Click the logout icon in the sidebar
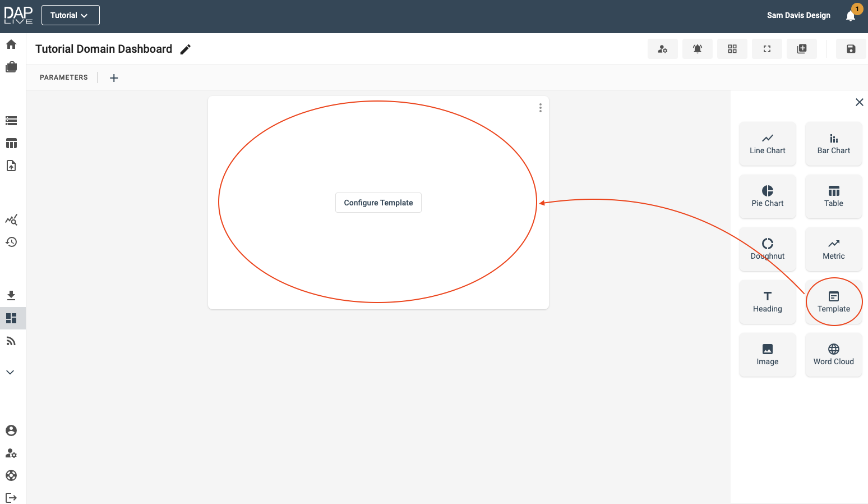 [x=11, y=498]
